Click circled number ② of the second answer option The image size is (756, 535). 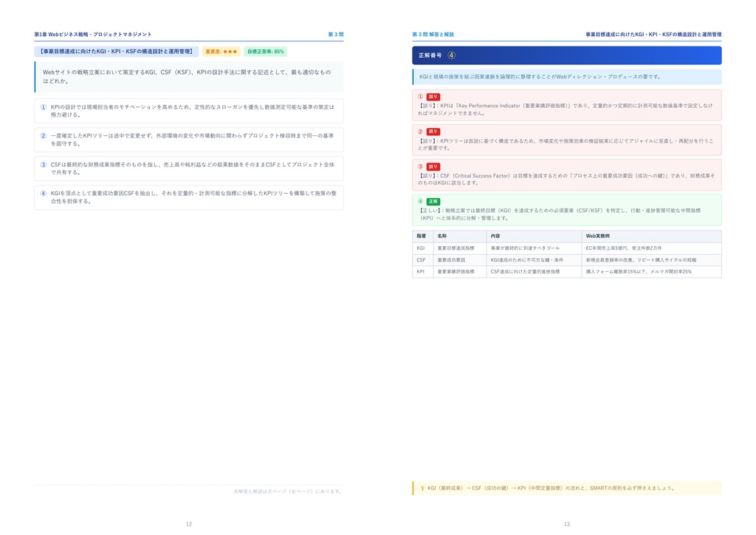click(x=44, y=136)
